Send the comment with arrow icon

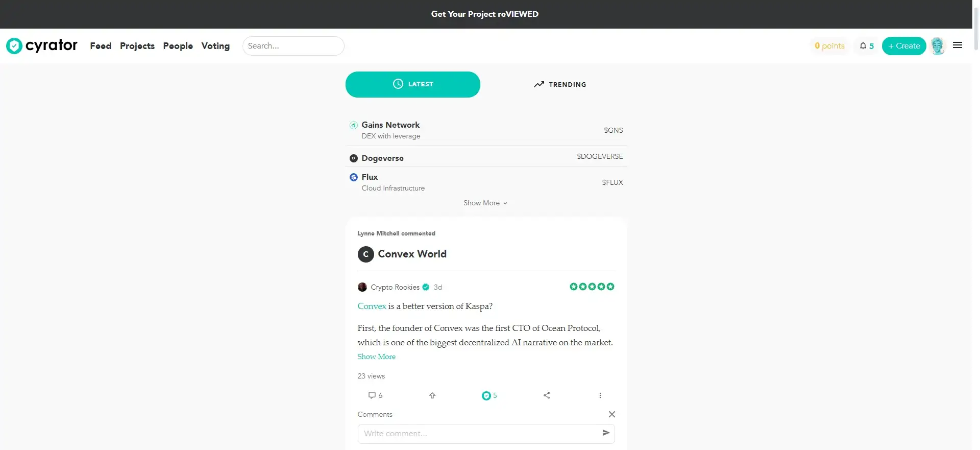[x=606, y=433]
